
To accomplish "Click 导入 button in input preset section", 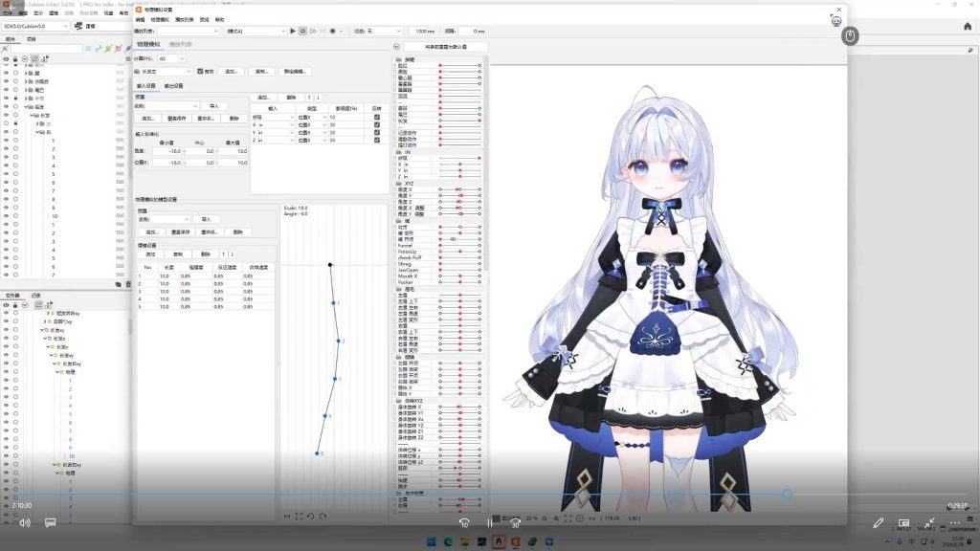I will (214, 106).
